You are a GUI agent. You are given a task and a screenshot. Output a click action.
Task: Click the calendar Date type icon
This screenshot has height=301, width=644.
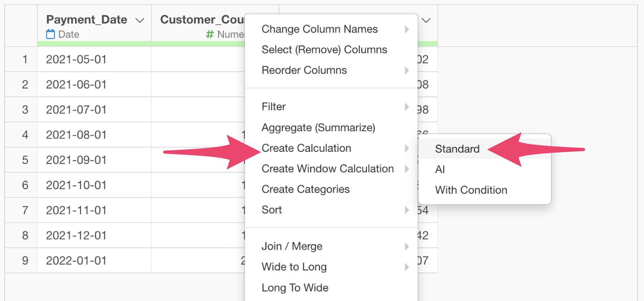pos(50,34)
